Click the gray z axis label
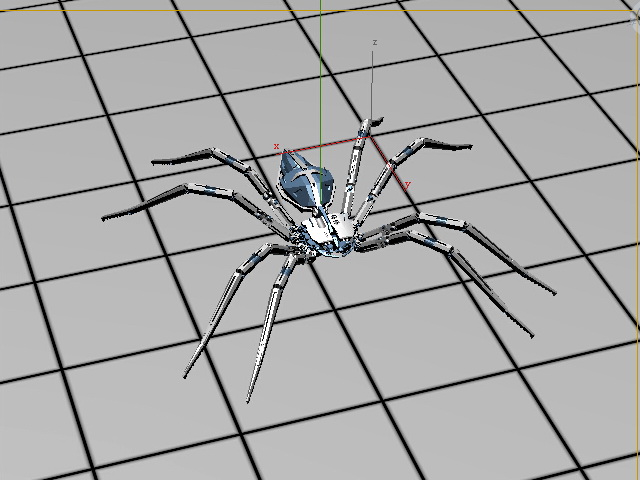 click(x=375, y=42)
